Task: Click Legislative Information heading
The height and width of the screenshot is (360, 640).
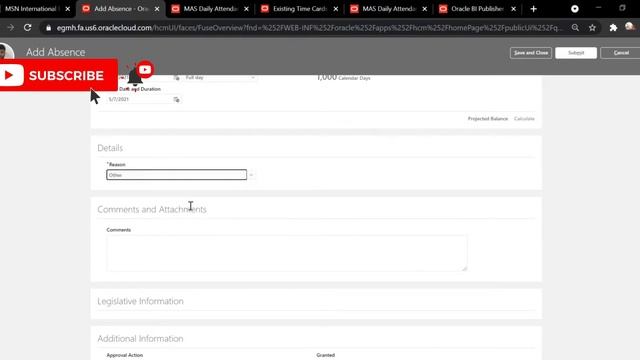Action: point(140,301)
